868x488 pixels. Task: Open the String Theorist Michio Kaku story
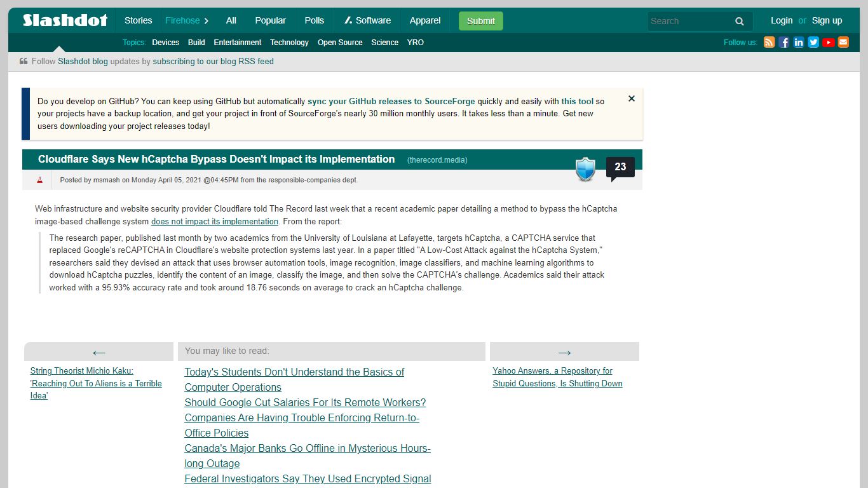(x=96, y=383)
